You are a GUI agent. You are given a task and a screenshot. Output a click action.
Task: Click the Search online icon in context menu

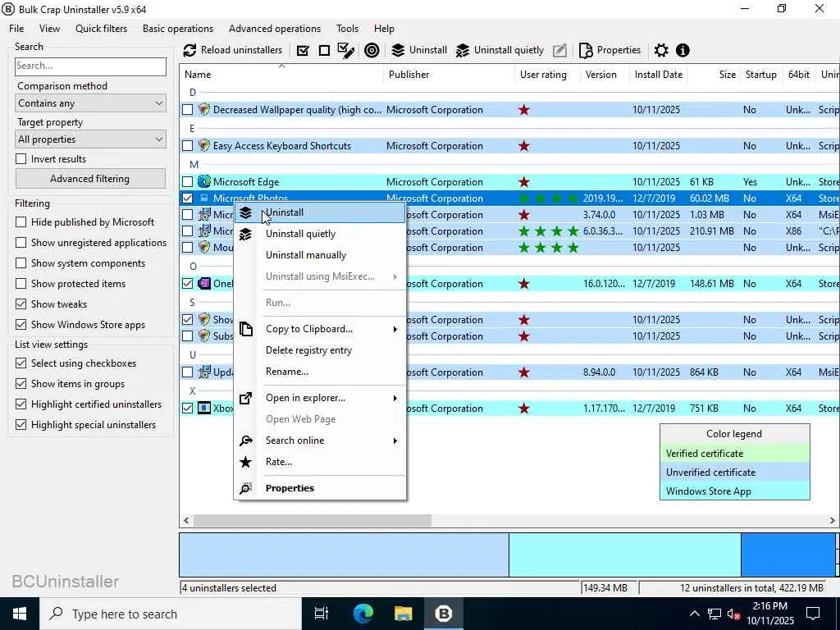point(246,441)
